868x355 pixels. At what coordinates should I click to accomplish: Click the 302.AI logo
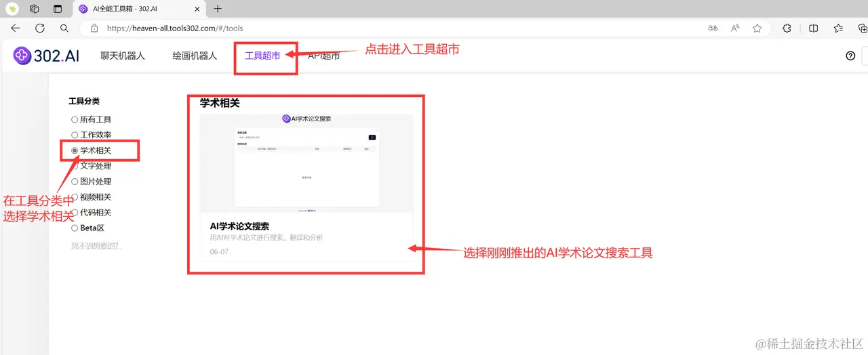(46, 56)
